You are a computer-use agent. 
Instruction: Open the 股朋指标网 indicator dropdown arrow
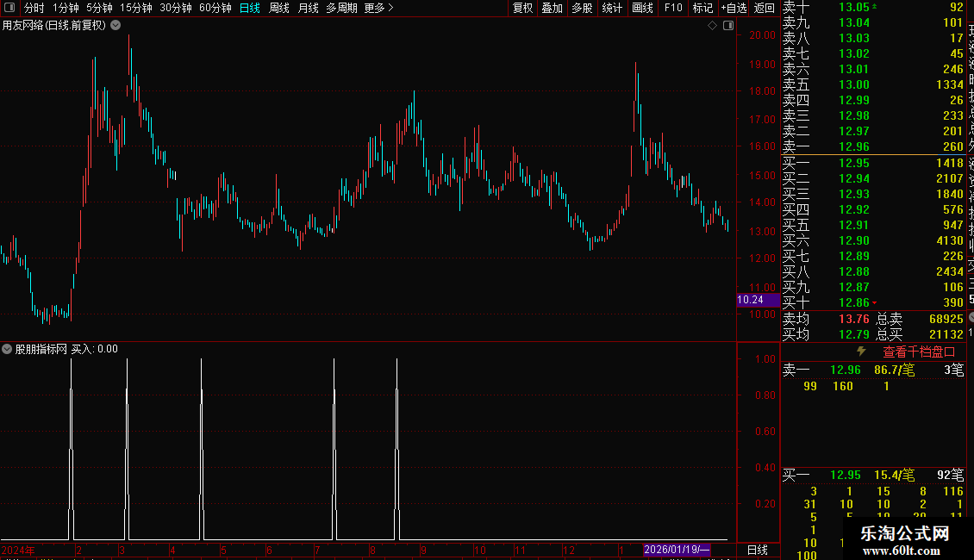(7, 349)
